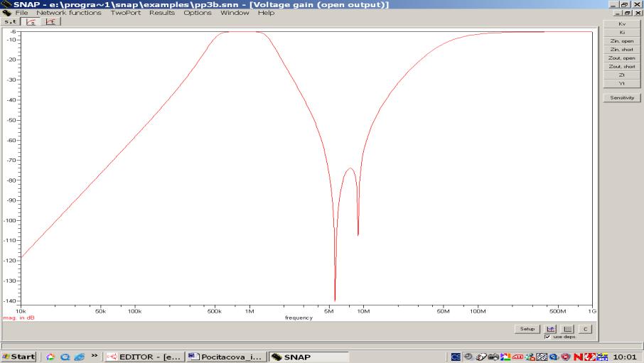
Task: Click the C button near Setup
Action: 585,329
